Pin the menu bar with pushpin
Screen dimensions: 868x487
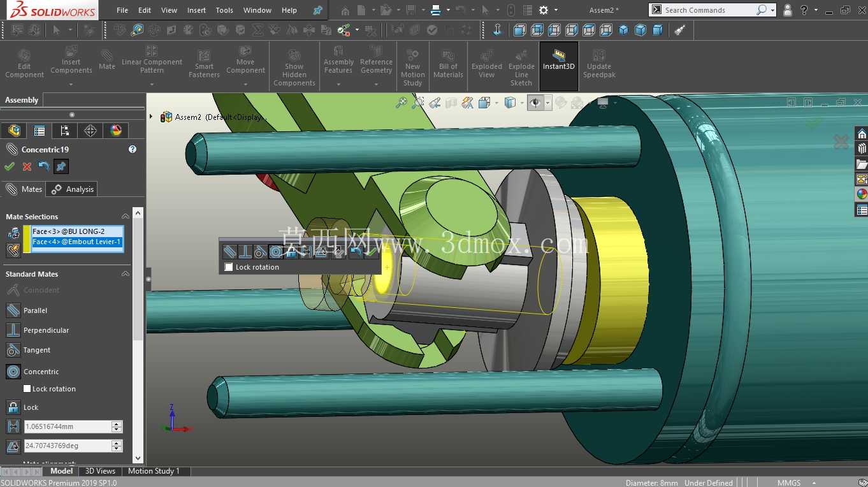(x=317, y=10)
